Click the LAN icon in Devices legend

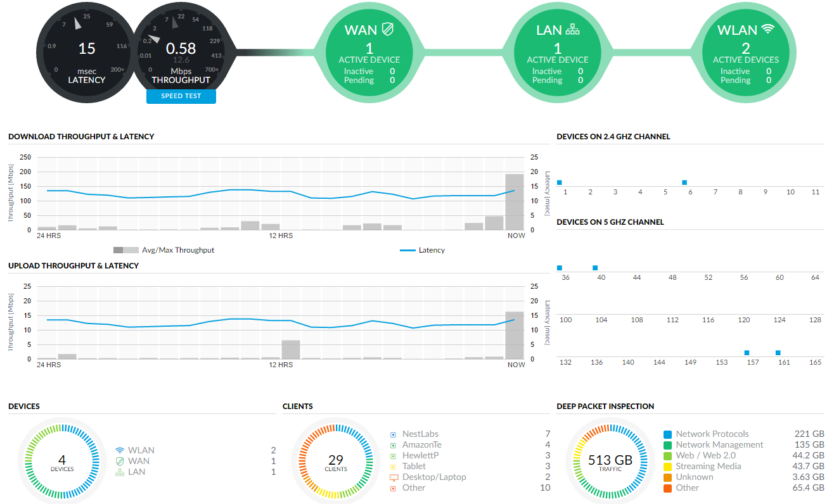(119, 472)
